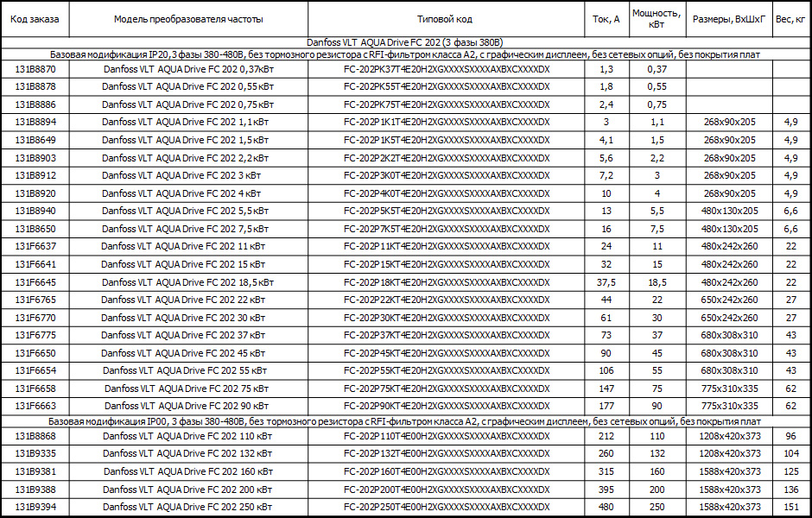Viewport: 812px width, 518px height.
Task: Click order code 131B8878
Action: pos(35,87)
